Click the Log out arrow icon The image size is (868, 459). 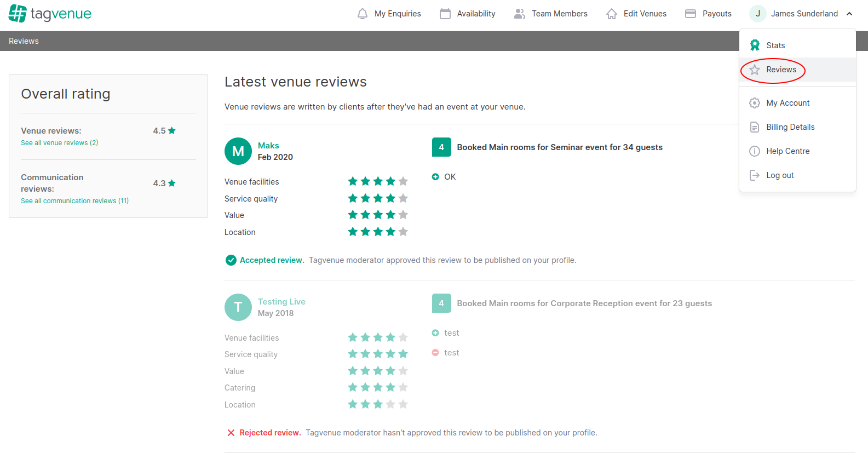[x=755, y=175]
